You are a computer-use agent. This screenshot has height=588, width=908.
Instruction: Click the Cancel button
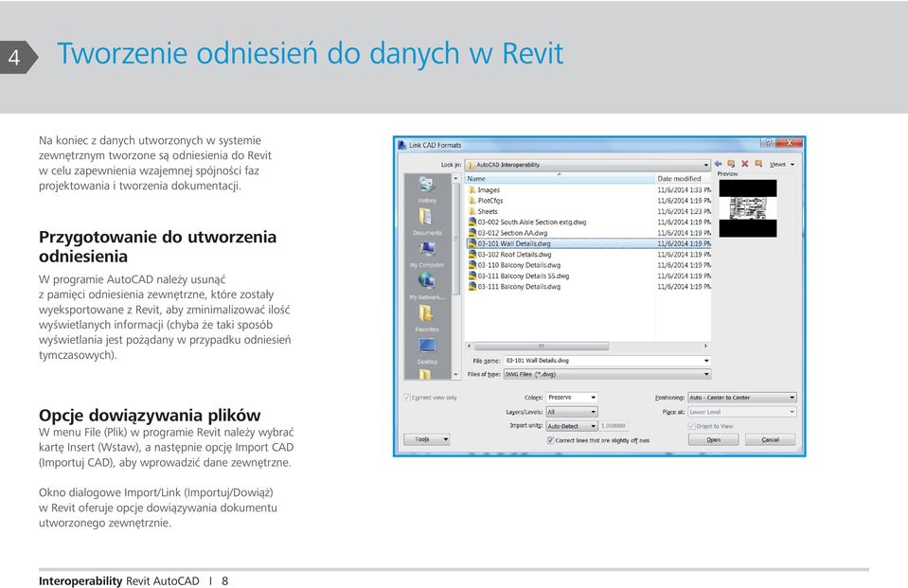770,439
